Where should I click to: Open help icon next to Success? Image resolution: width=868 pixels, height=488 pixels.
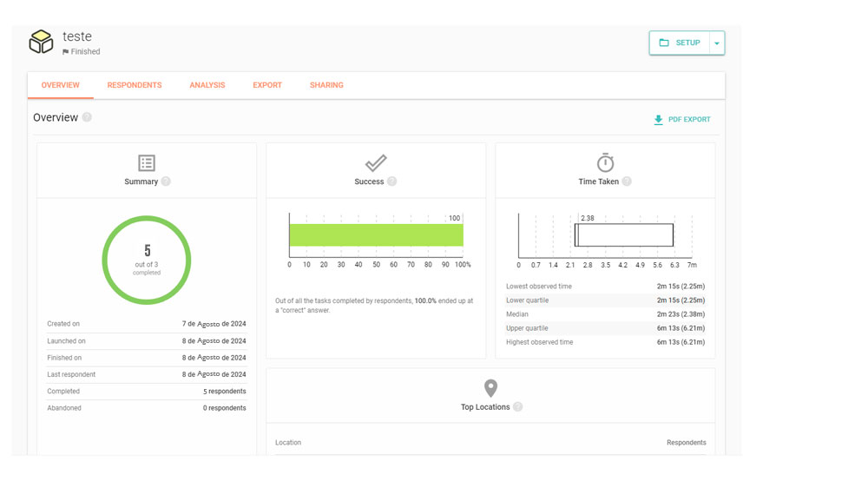[x=391, y=181]
